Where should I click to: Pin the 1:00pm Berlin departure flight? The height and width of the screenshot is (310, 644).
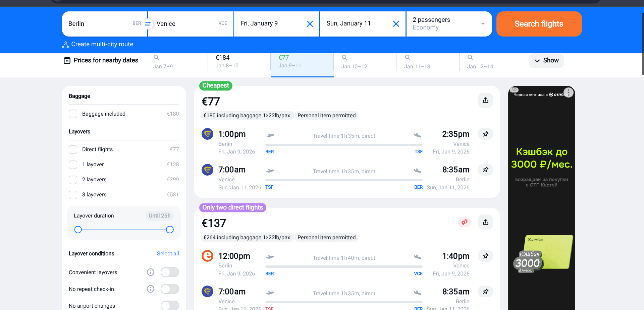(x=485, y=134)
